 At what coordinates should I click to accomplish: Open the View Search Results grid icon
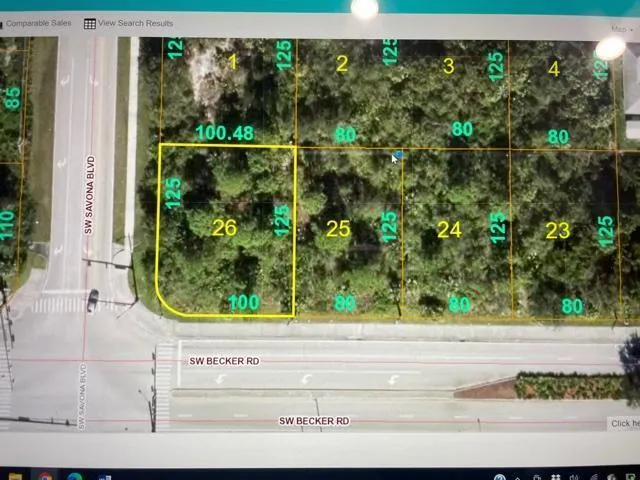click(x=90, y=24)
